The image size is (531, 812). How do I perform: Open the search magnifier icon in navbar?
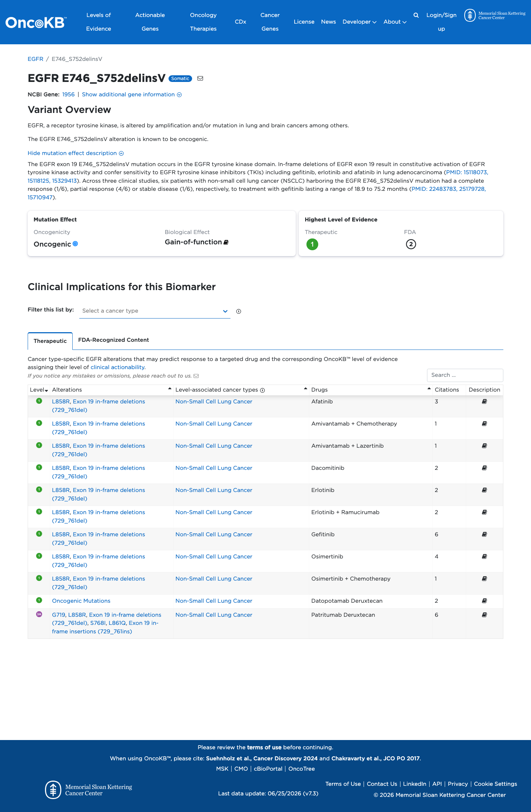click(416, 15)
